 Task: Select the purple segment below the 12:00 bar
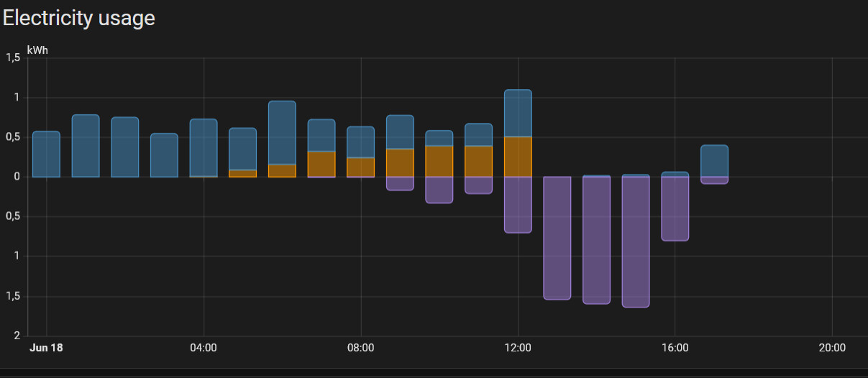(518, 205)
